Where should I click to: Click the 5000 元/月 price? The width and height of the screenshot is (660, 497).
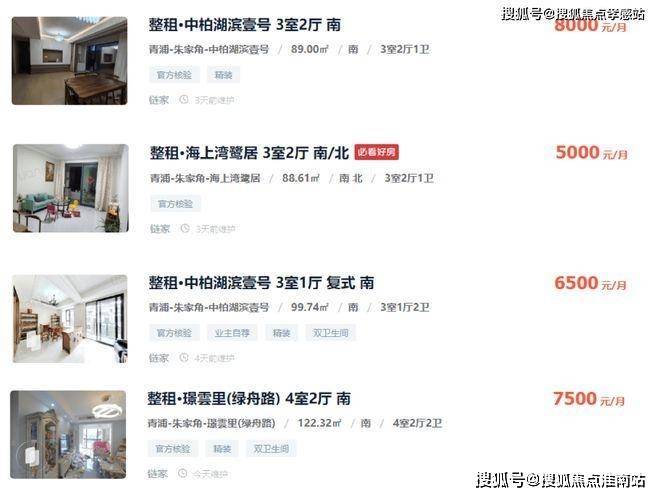pos(591,152)
